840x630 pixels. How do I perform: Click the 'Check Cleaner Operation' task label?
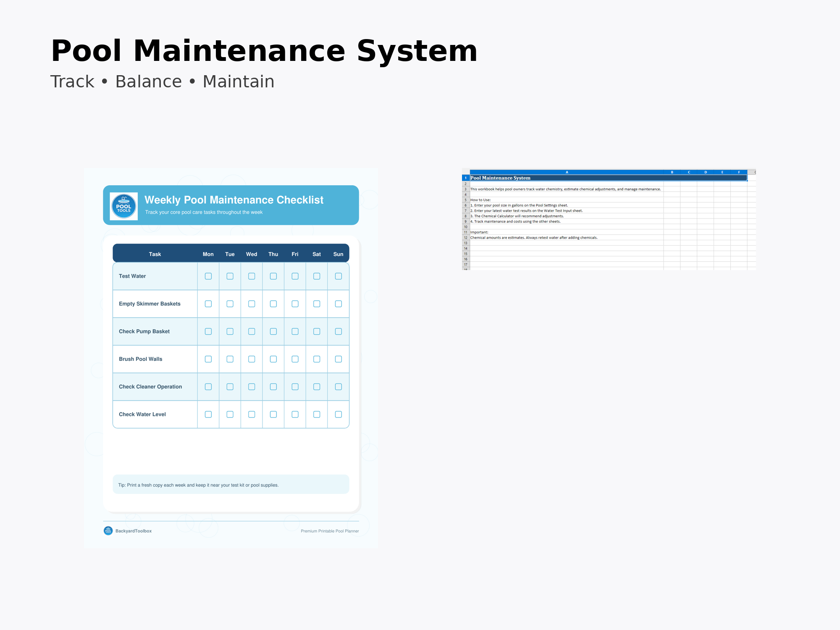point(150,387)
